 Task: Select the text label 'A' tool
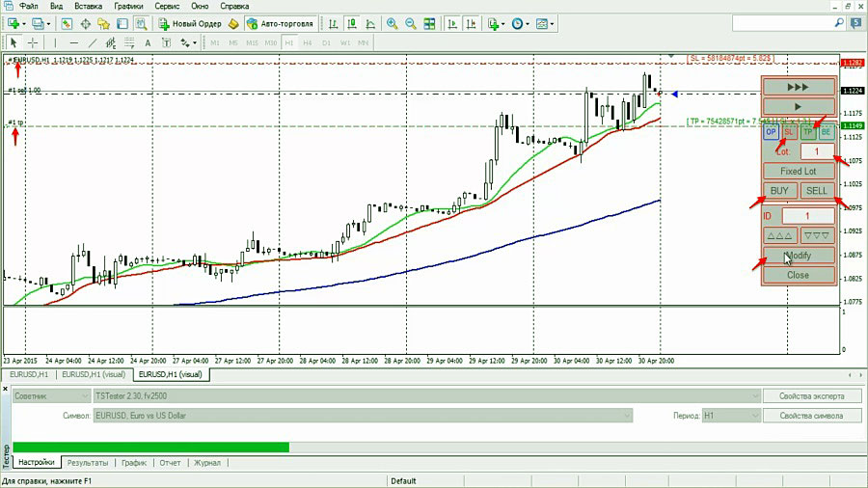coord(148,42)
